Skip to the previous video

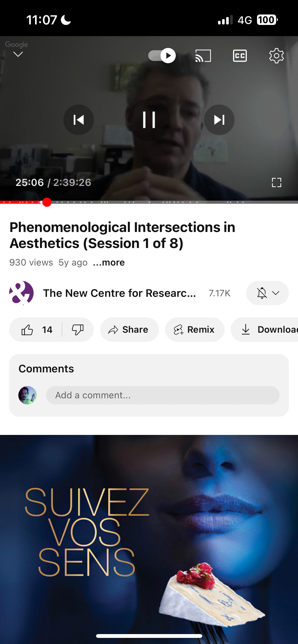[78, 120]
